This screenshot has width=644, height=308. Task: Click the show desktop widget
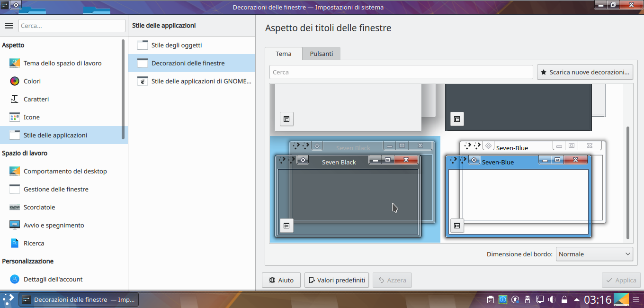pyautogui.click(x=621, y=299)
